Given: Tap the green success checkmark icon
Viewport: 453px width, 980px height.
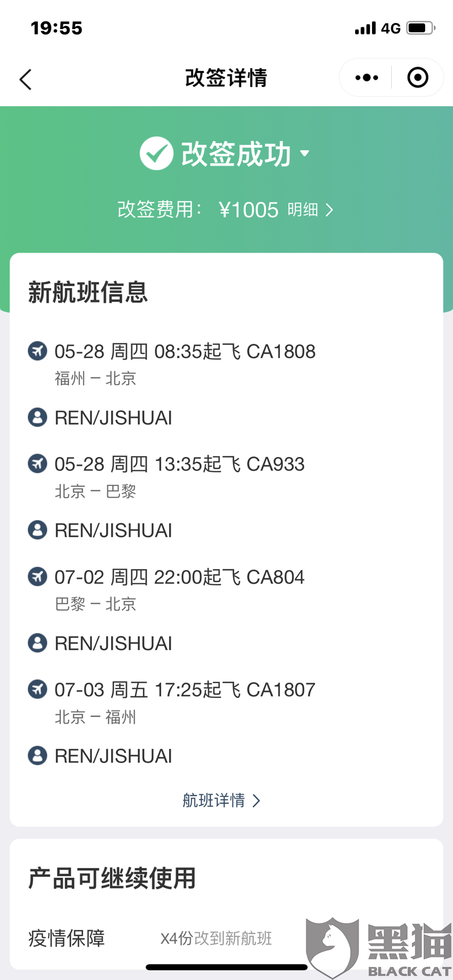Looking at the screenshot, I should [156, 154].
